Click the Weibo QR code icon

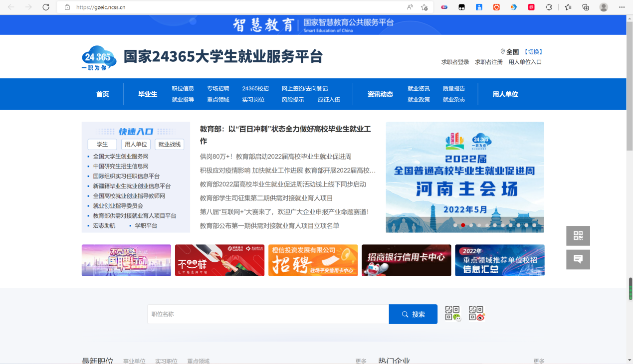(x=476, y=314)
